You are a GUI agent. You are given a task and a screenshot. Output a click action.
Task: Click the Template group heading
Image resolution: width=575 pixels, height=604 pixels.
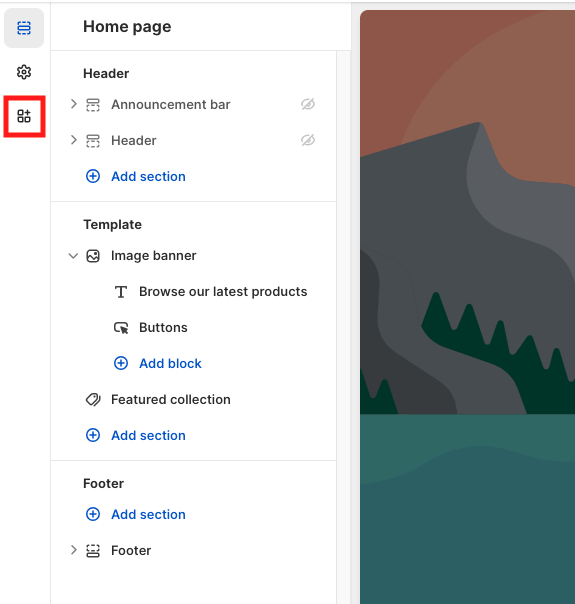112,225
